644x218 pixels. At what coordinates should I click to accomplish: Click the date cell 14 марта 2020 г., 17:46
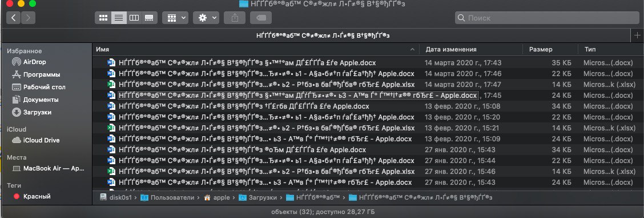click(463, 74)
